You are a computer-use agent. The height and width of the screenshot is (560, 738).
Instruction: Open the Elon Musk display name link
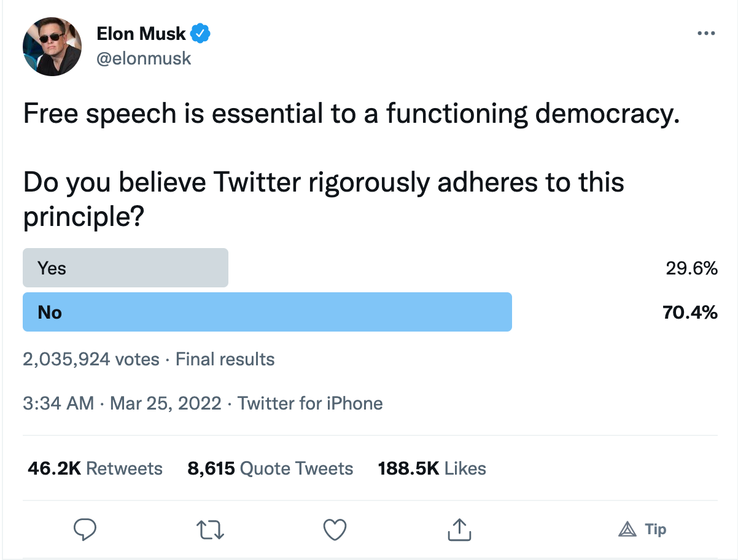pyautogui.click(x=141, y=34)
